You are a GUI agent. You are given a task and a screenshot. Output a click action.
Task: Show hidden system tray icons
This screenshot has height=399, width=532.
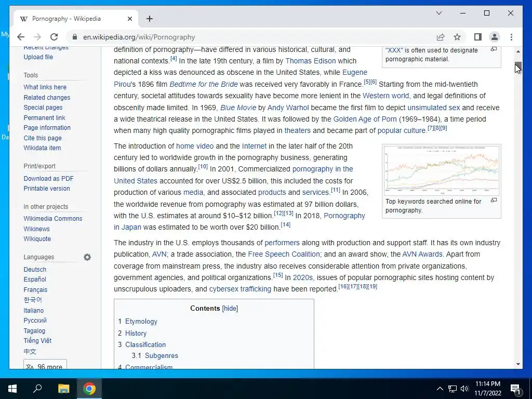[440, 389]
